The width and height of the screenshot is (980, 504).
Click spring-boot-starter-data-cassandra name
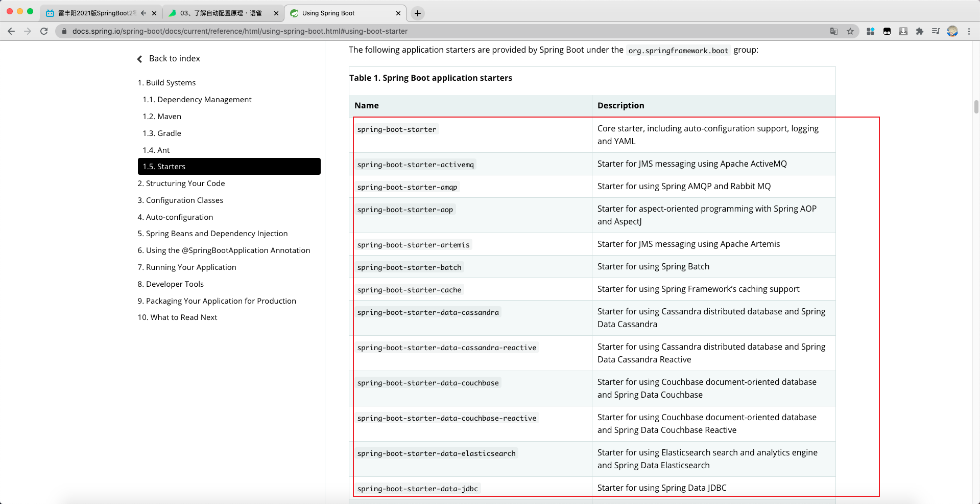click(428, 312)
